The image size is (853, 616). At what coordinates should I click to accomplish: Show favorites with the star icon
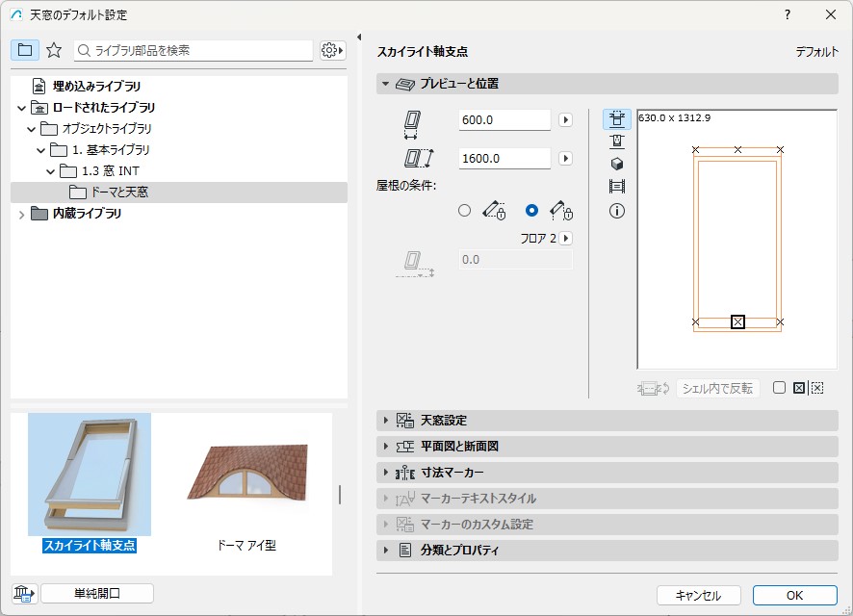[54, 50]
